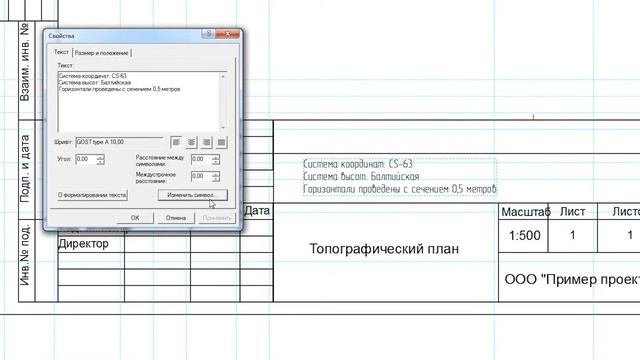This screenshot has height=360, width=640.
Task: Select justify text alignment icon
Action: (222, 142)
